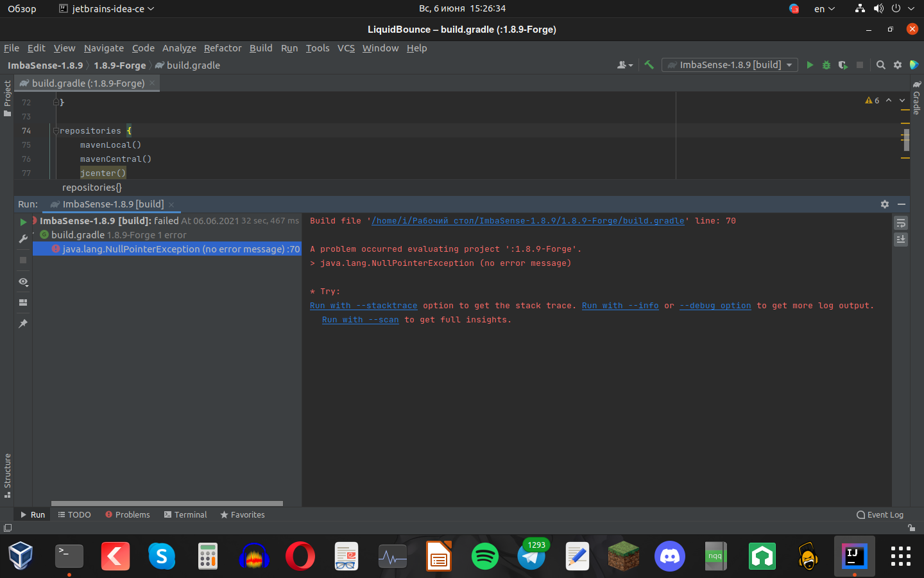Image resolution: width=924 pixels, height=578 pixels.
Task: Open IDE settings gear in main toolbar
Action: (898, 65)
